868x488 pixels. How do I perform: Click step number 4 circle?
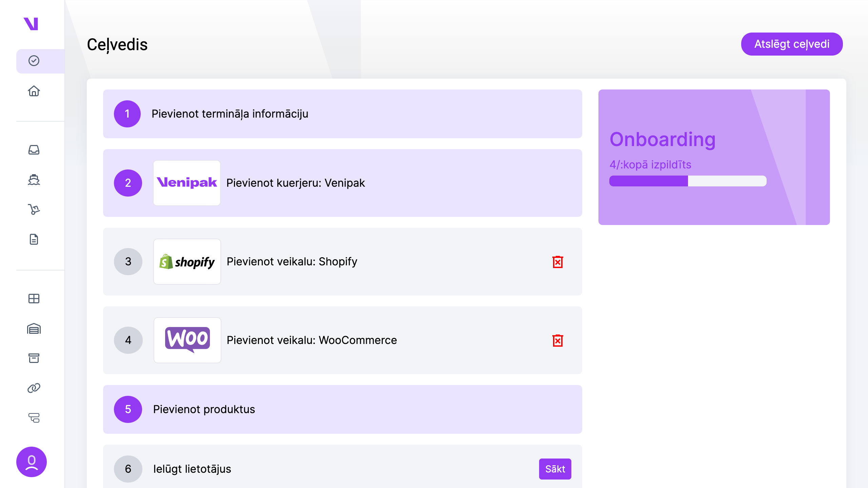[x=128, y=340]
